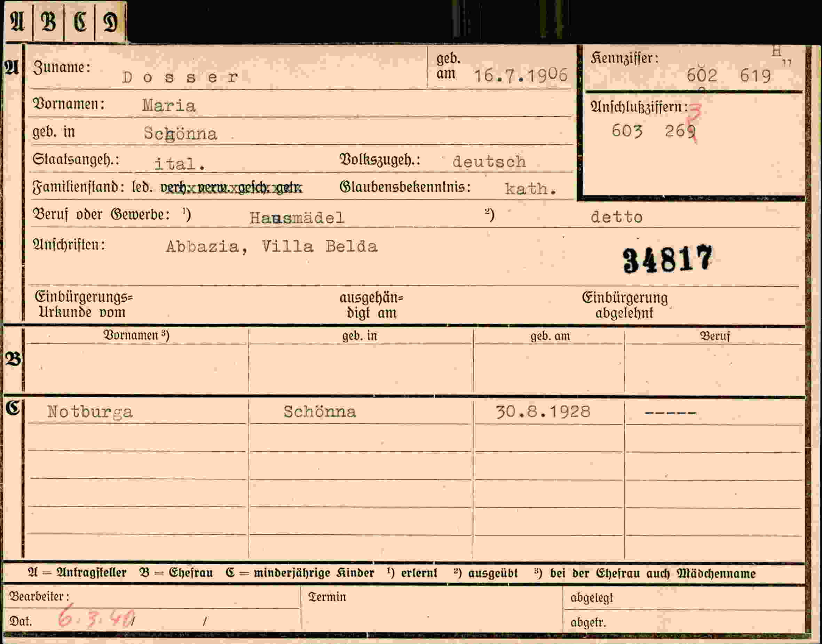Click 'Schönna' in the children's section C
The width and height of the screenshot is (822, 644).
[x=320, y=411]
